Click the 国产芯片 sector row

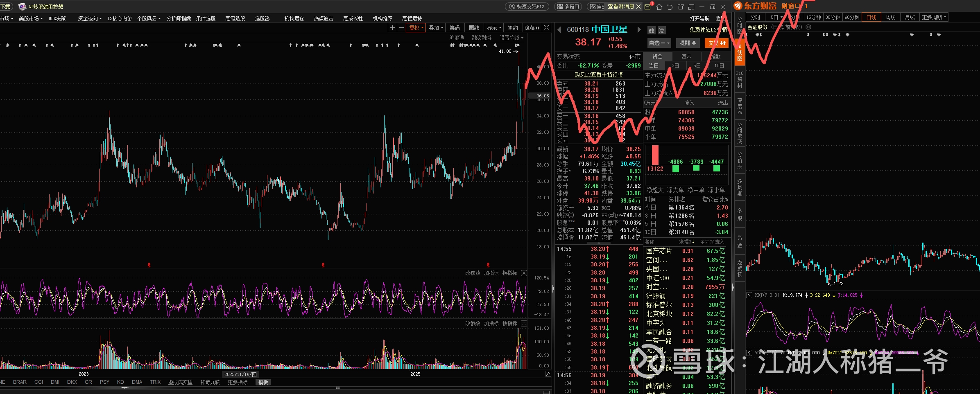687,251
